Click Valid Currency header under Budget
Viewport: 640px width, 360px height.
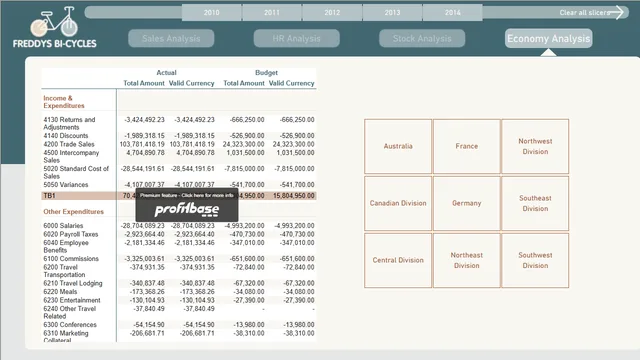[x=291, y=83]
